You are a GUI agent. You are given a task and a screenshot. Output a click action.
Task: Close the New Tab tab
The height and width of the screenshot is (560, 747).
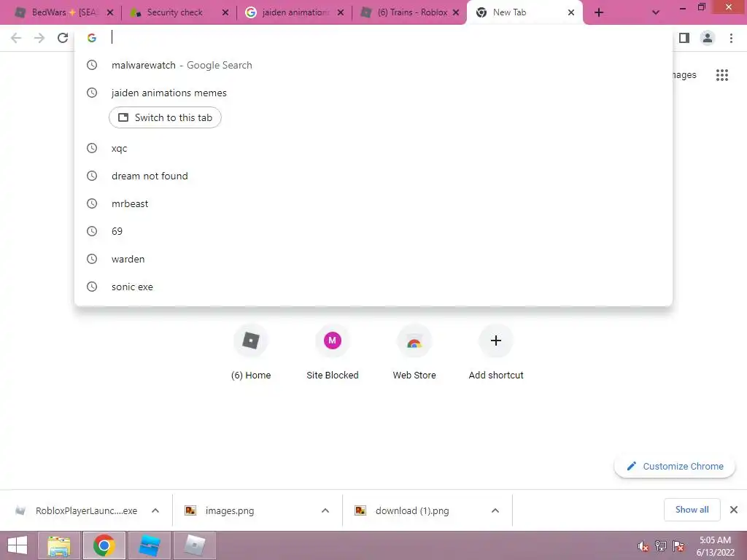pos(570,12)
